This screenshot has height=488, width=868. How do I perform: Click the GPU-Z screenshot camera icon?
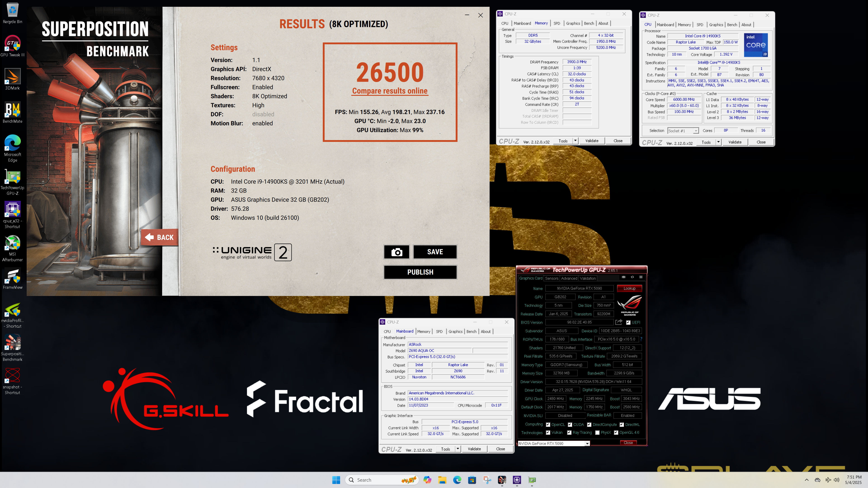[624, 277]
